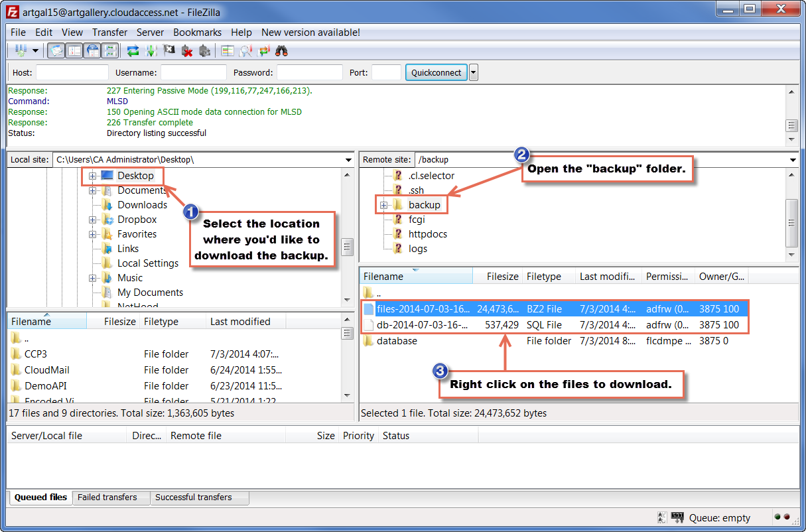Open the Site Manager icon
This screenshot has width=806, height=532.
[20, 50]
